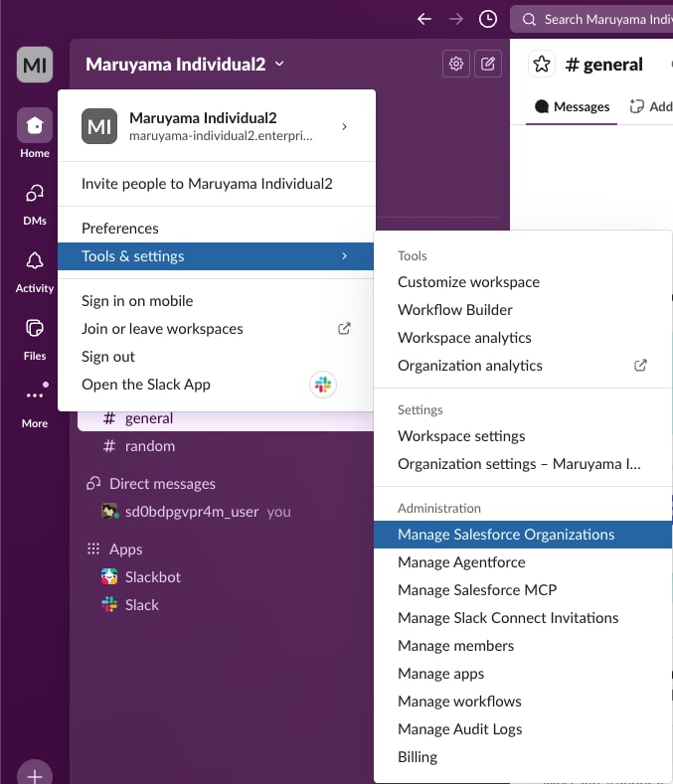
Task: Click the external link icon beside Join or leave
Action: (x=344, y=329)
